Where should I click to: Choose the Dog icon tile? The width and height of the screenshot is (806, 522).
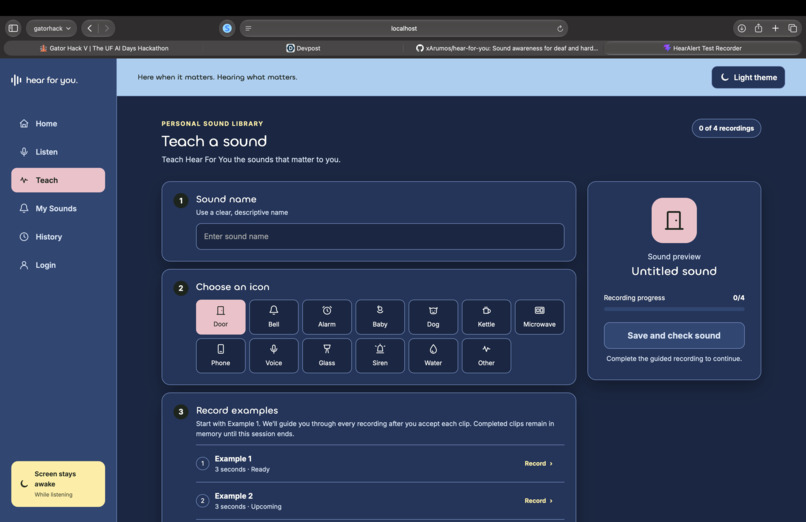coord(433,317)
